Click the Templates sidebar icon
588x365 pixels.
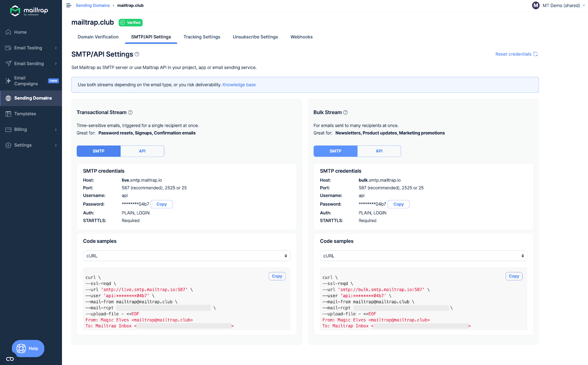(8, 114)
